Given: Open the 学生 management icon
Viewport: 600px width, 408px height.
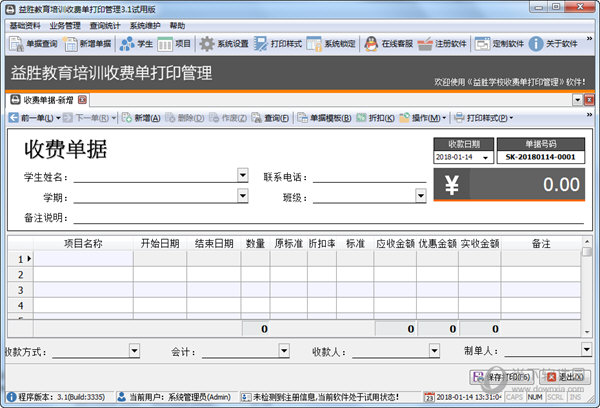Looking at the screenshot, I should pos(136,44).
